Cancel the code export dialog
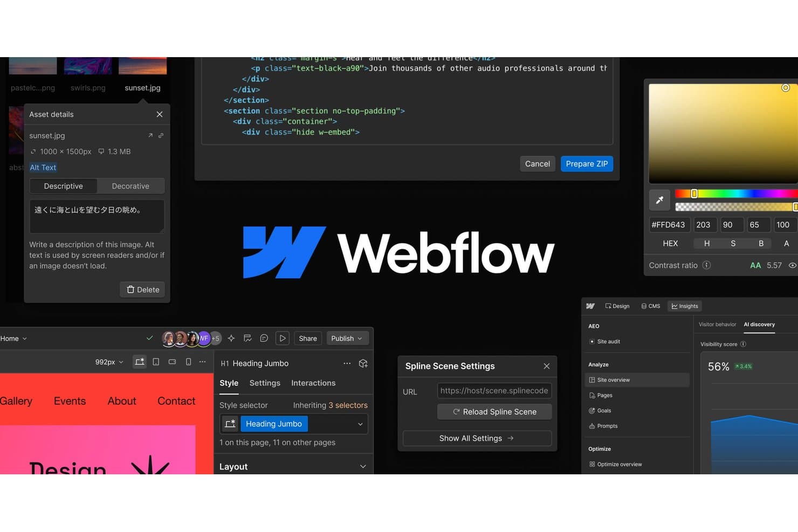This screenshot has height=532, width=798. point(538,164)
